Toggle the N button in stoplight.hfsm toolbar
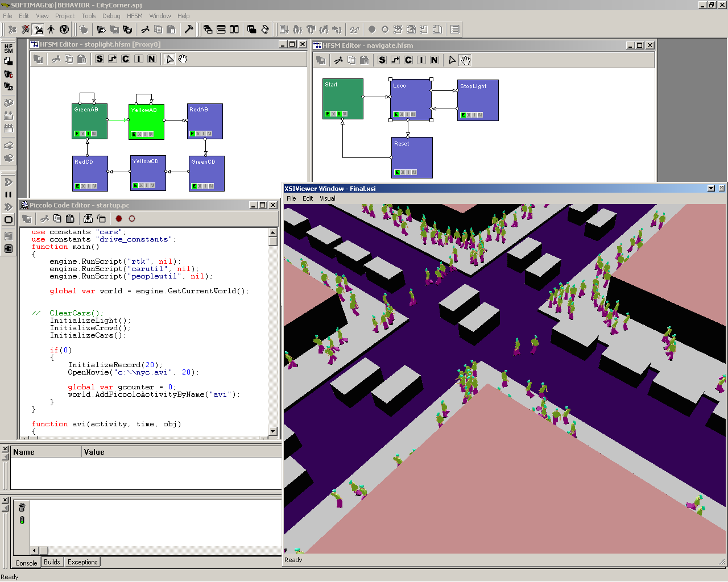The image size is (728, 582). point(151,59)
